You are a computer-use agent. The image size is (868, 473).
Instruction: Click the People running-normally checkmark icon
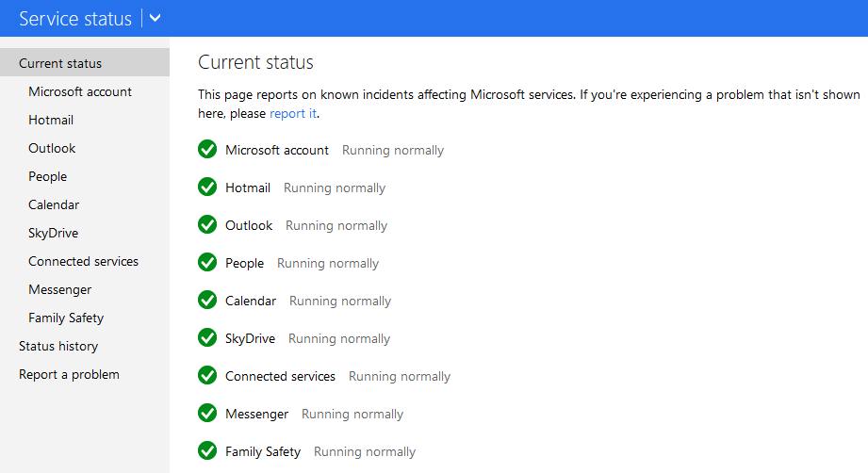click(207, 262)
